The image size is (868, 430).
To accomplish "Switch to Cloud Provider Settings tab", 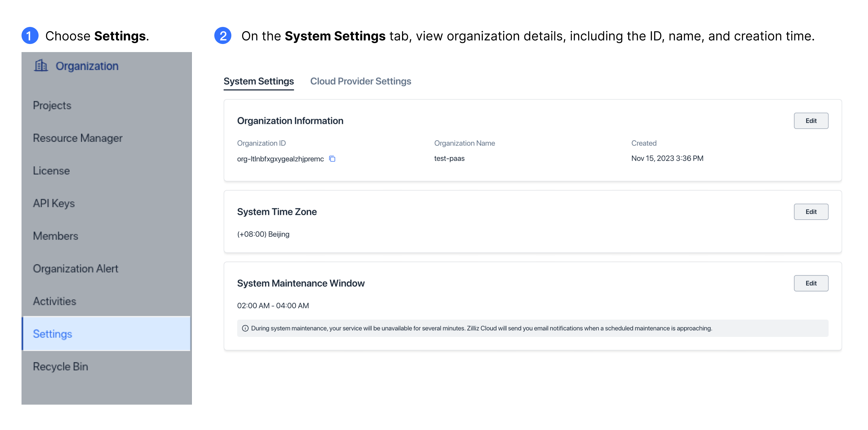I will click(x=360, y=81).
